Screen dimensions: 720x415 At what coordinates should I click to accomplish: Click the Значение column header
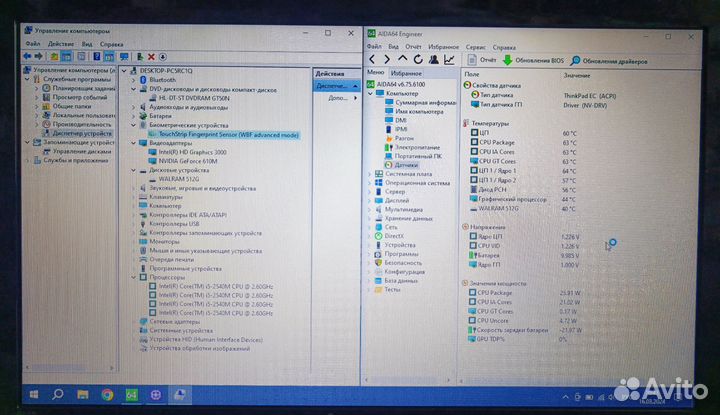coord(577,75)
